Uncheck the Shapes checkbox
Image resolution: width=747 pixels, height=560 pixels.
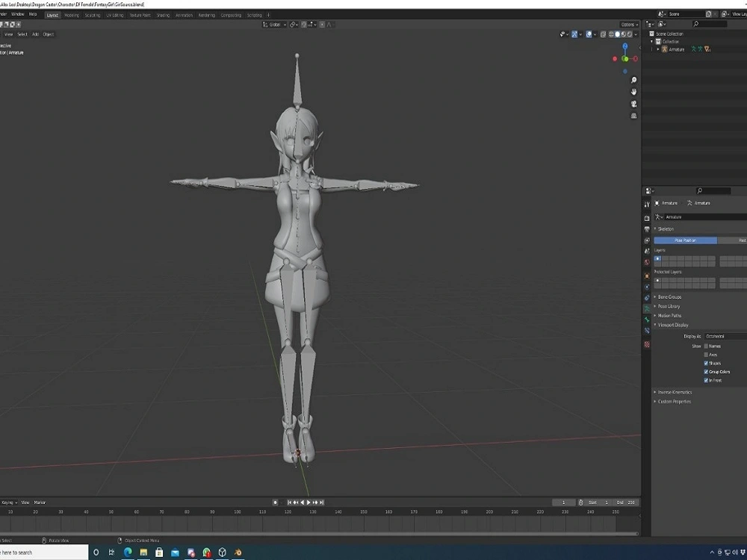click(706, 364)
